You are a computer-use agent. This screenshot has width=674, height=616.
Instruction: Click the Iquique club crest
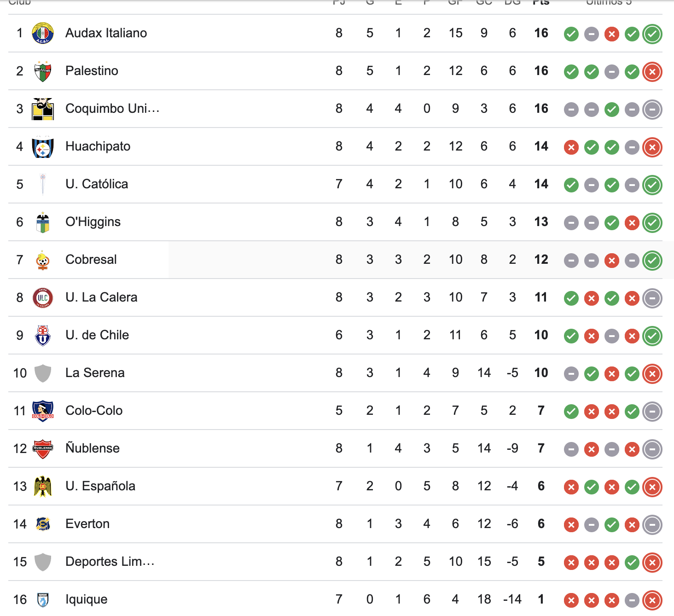[x=43, y=600]
